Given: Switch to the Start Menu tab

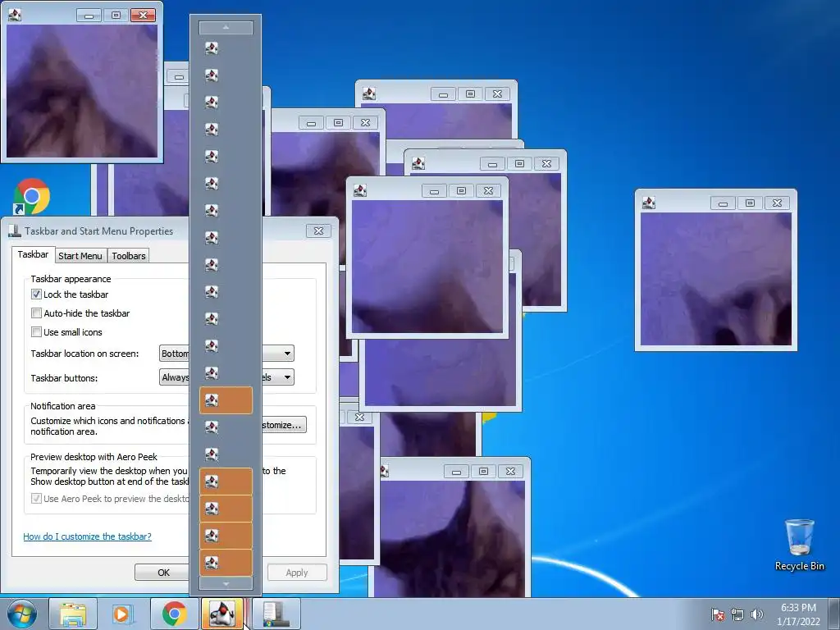Looking at the screenshot, I should coord(80,256).
